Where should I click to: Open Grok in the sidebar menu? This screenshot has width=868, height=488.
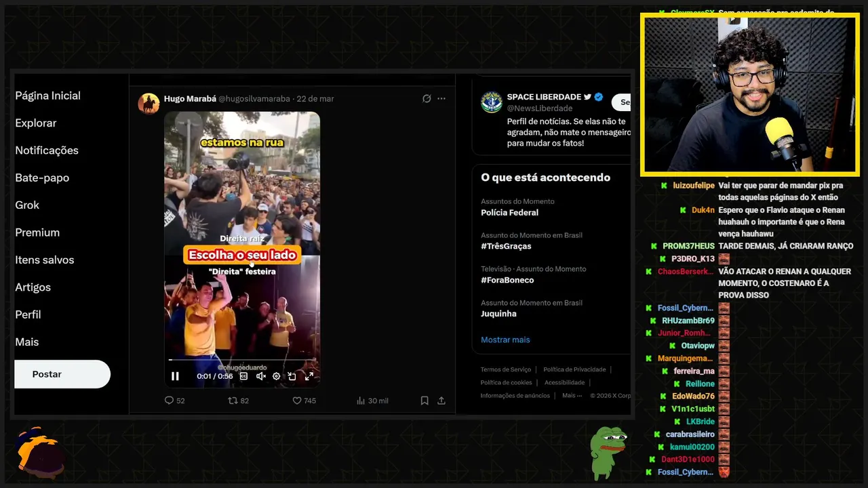(x=27, y=205)
